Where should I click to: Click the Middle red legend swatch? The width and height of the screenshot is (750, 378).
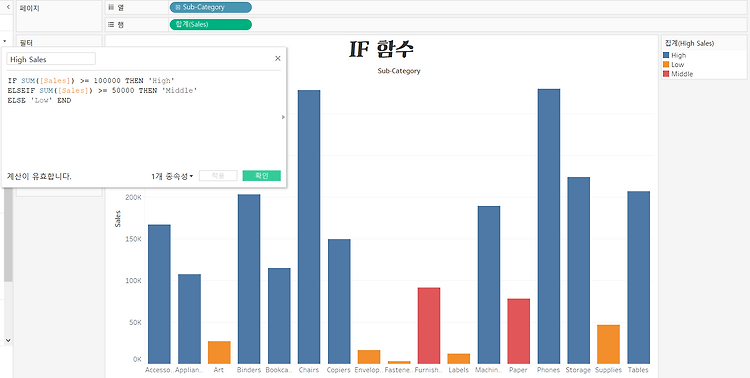(x=666, y=74)
